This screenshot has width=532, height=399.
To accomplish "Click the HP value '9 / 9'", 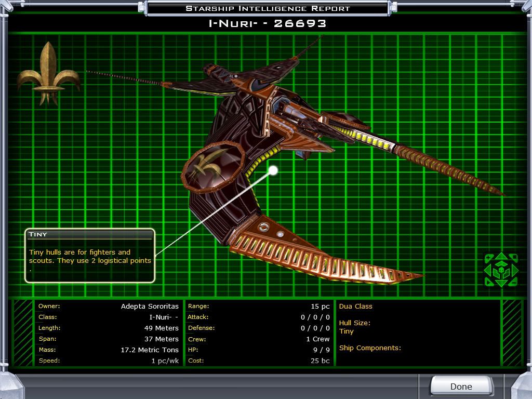I will pyautogui.click(x=321, y=350).
